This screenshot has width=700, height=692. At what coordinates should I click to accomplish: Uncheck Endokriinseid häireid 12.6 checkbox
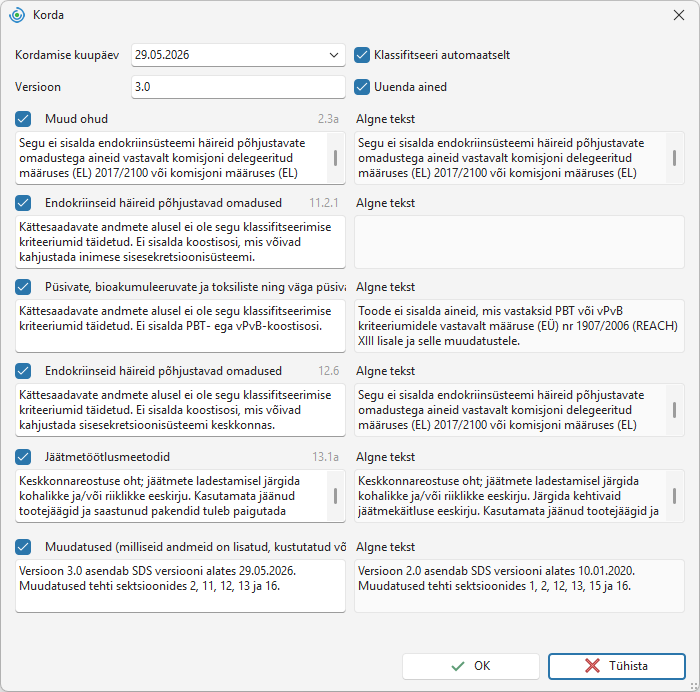click(23, 371)
